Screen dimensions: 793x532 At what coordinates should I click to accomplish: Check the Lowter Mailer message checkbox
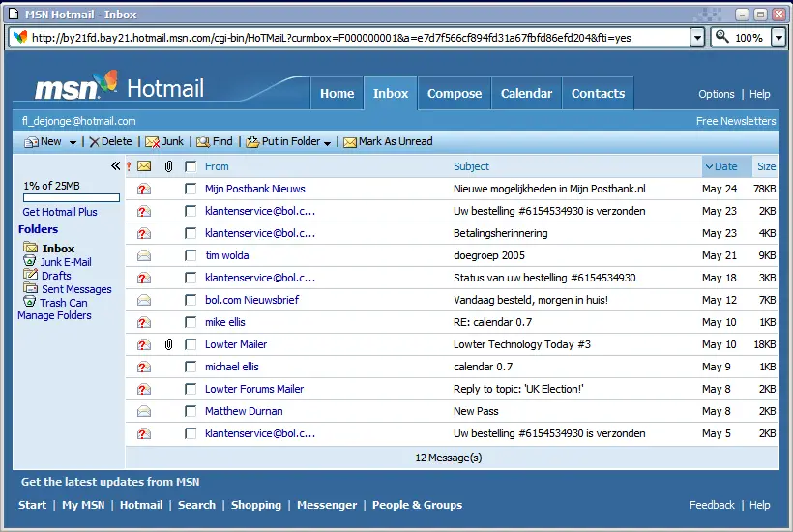click(x=191, y=344)
